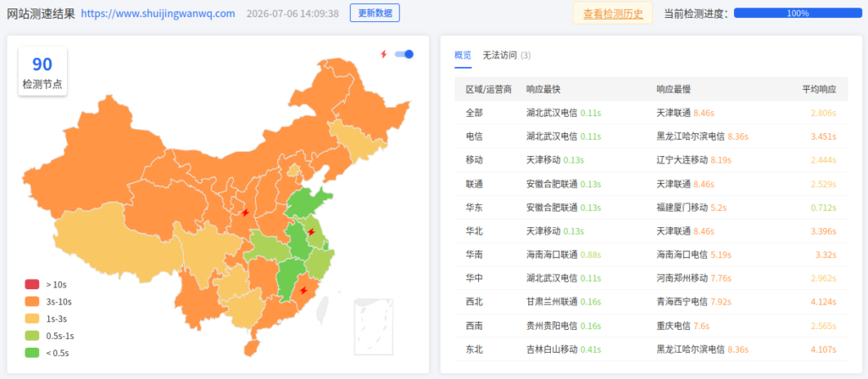Click 青海西宁电信 7.92s cell
Screen dimensions: 868x379
694,302
